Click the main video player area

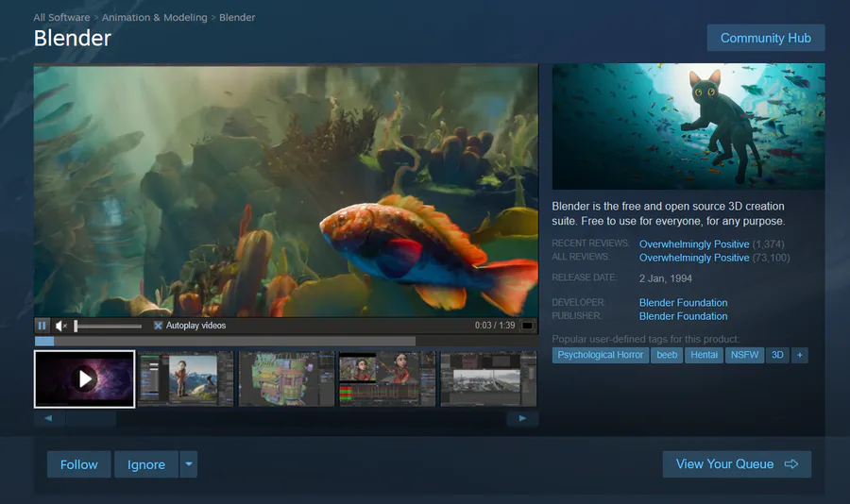[286, 191]
